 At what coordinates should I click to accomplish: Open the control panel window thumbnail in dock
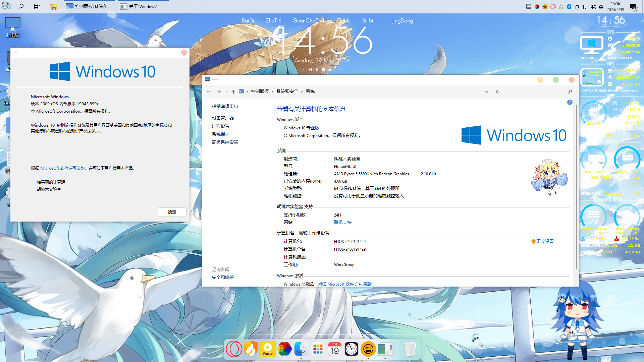click(385, 349)
